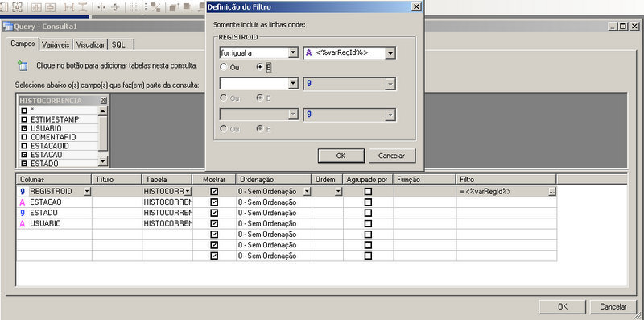Click the make same height toolbar icon
Screen dimensions: 644x320
click(50, 6)
